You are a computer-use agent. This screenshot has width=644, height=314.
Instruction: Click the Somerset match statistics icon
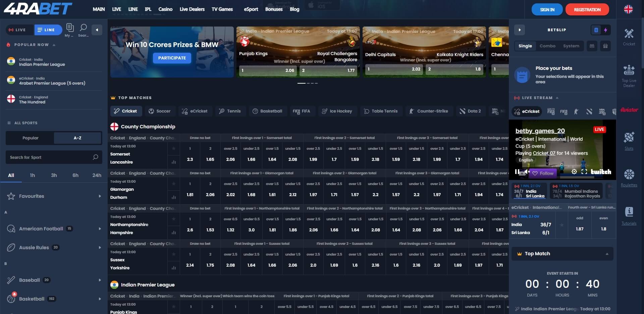tap(174, 162)
